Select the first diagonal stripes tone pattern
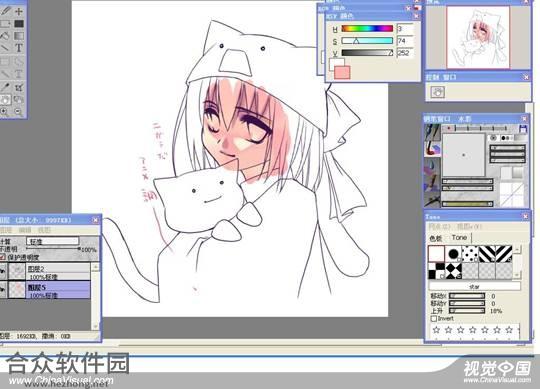Image resolution: width=540 pixels, height=389 pixels. click(x=487, y=254)
